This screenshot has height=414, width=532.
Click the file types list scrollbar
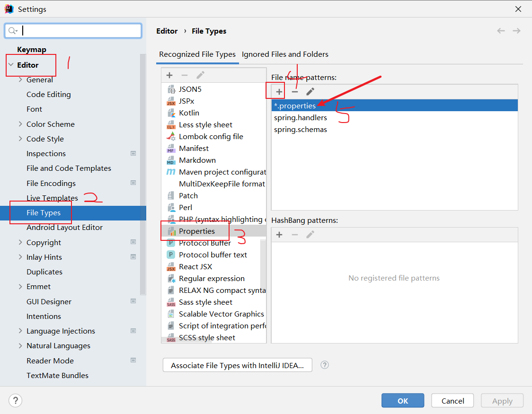[x=263, y=264]
